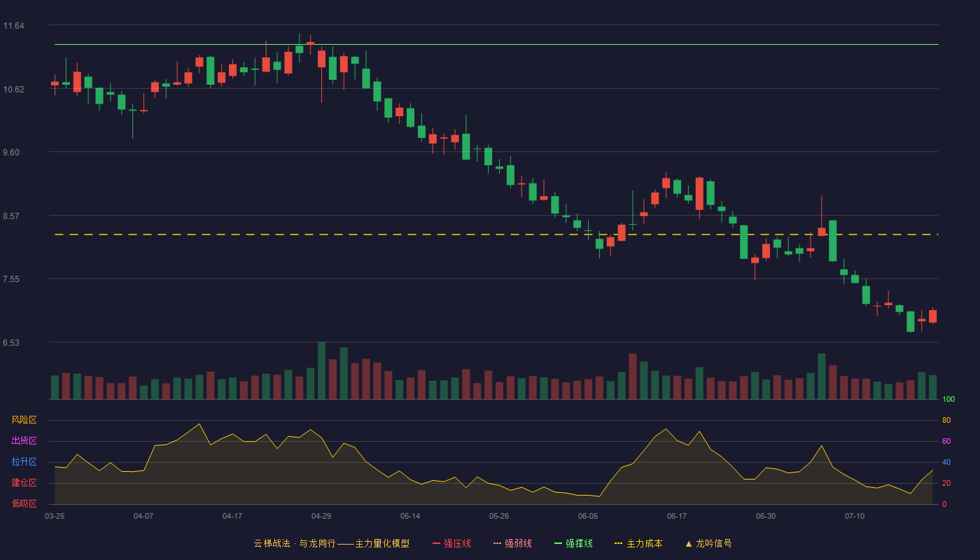Click the 03-25 date axis label
The image size is (980, 560).
coord(55,516)
